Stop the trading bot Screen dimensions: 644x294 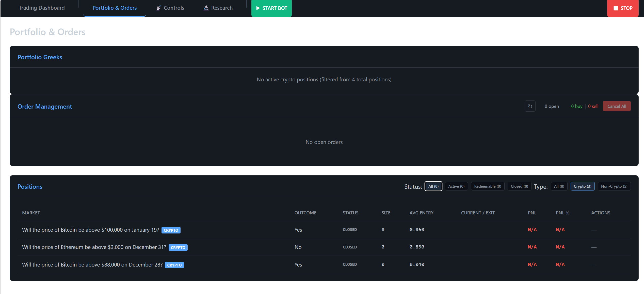(x=623, y=8)
